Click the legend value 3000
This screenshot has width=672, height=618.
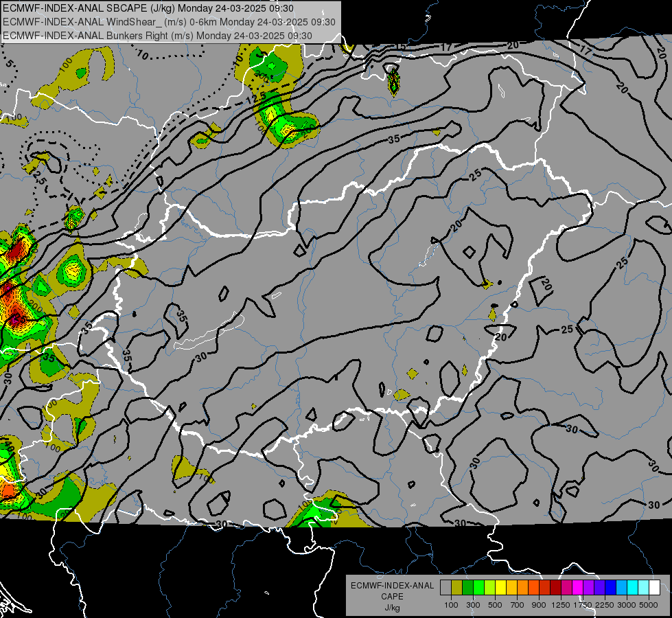click(627, 605)
